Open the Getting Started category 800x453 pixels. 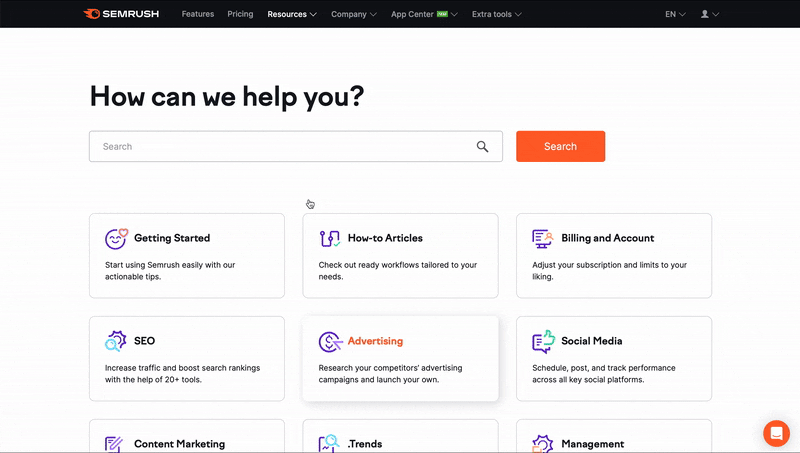pos(187,256)
